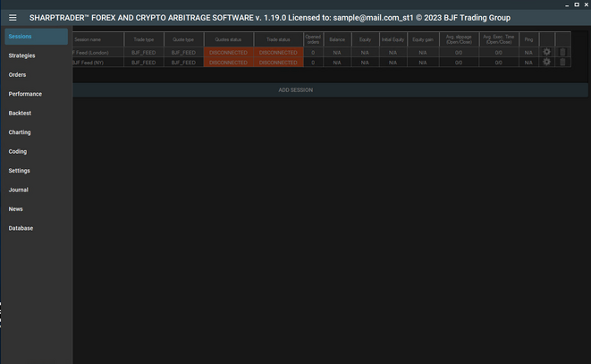Open the Database section
Viewport: 591px width, 364px height.
click(36, 228)
